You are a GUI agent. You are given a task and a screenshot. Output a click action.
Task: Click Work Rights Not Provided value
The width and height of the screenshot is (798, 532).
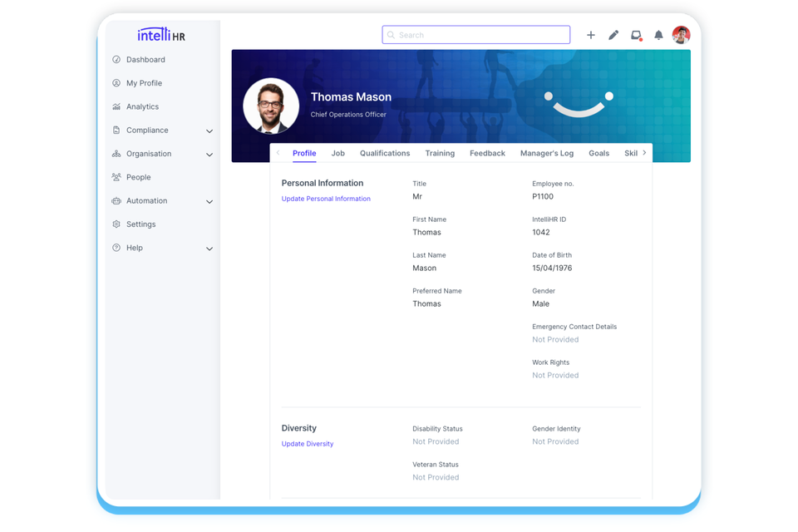click(x=555, y=375)
